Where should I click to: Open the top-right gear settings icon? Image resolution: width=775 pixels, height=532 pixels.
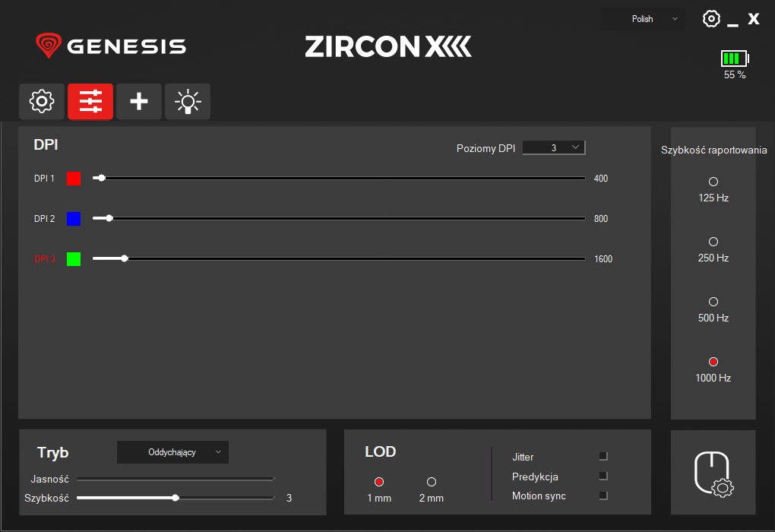(x=711, y=19)
